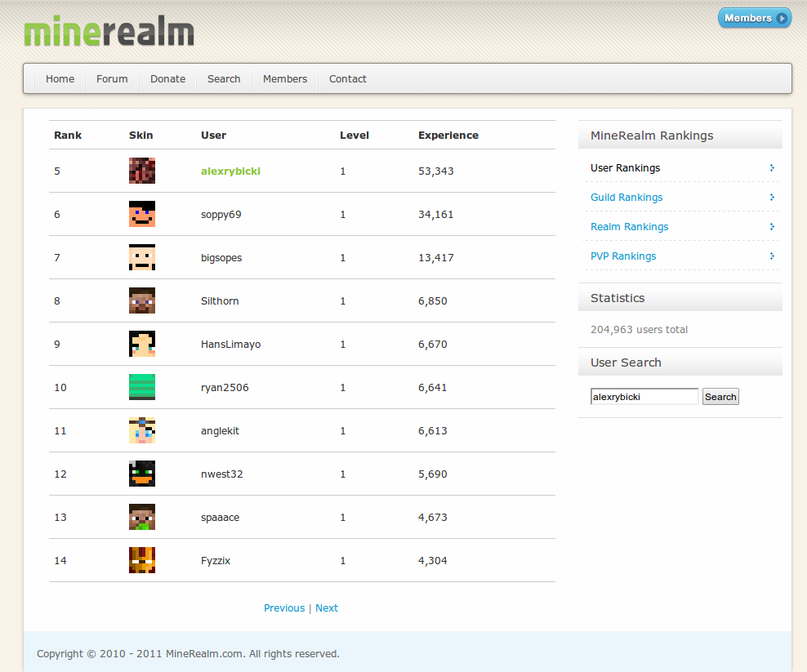
Task: Select bigsopes' player skin image
Action: pyautogui.click(x=141, y=257)
